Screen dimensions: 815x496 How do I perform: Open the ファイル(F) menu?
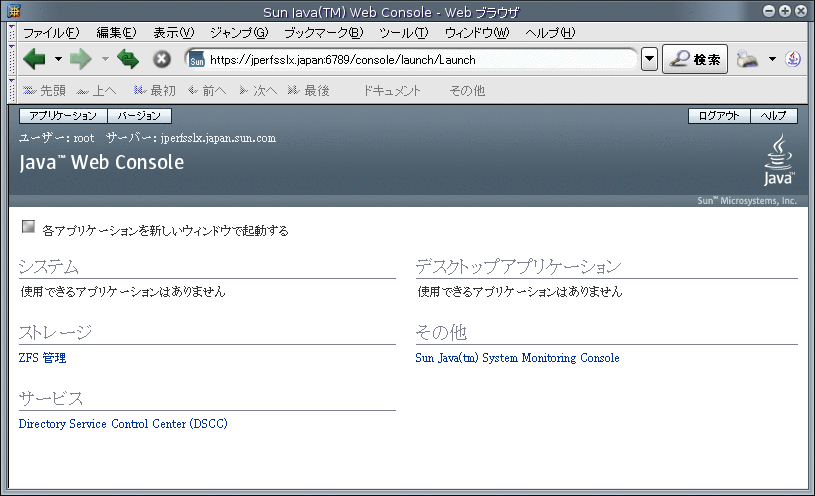pyautogui.click(x=51, y=33)
